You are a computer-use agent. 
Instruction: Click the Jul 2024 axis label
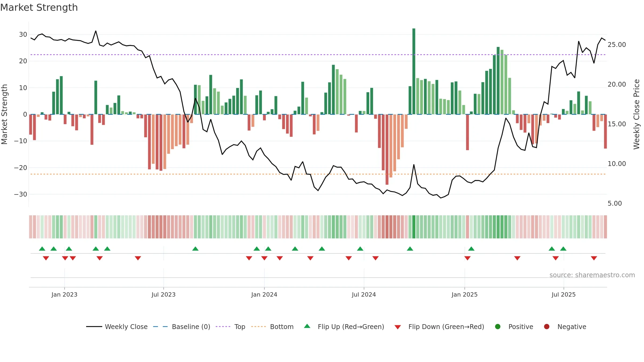[364, 294]
